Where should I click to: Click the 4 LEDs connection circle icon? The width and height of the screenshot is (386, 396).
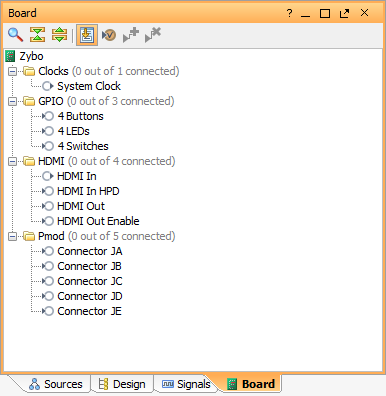tap(48, 131)
